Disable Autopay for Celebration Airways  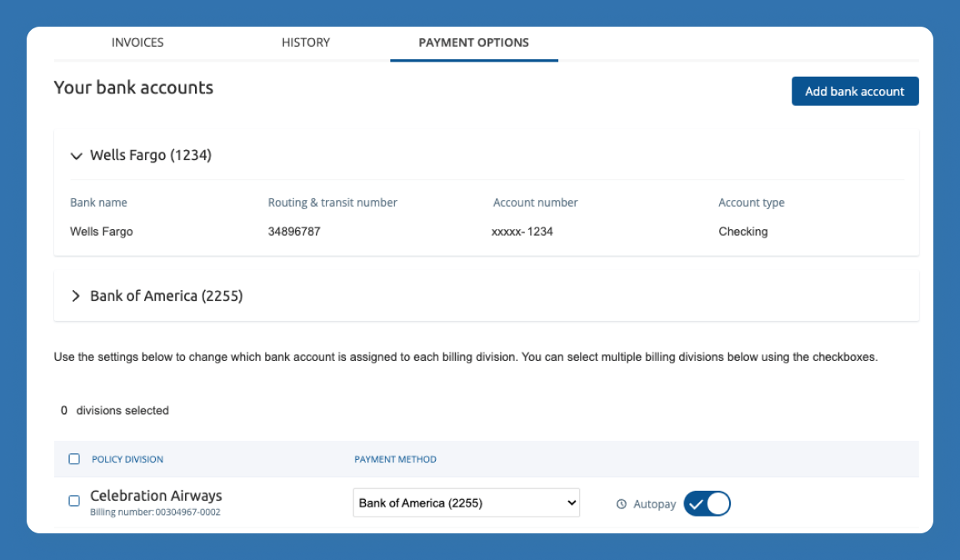coord(707,502)
